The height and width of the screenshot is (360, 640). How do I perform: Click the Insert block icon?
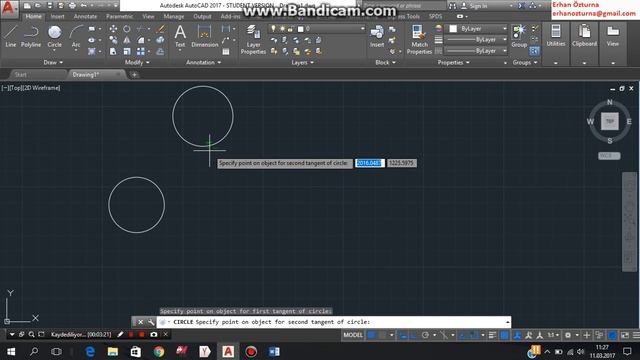click(x=377, y=36)
